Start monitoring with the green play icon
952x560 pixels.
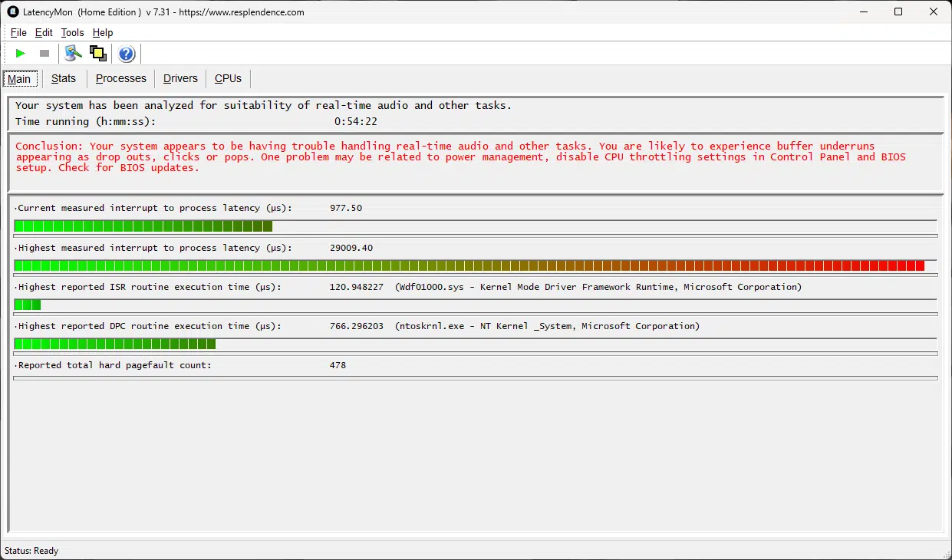coord(21,54)
